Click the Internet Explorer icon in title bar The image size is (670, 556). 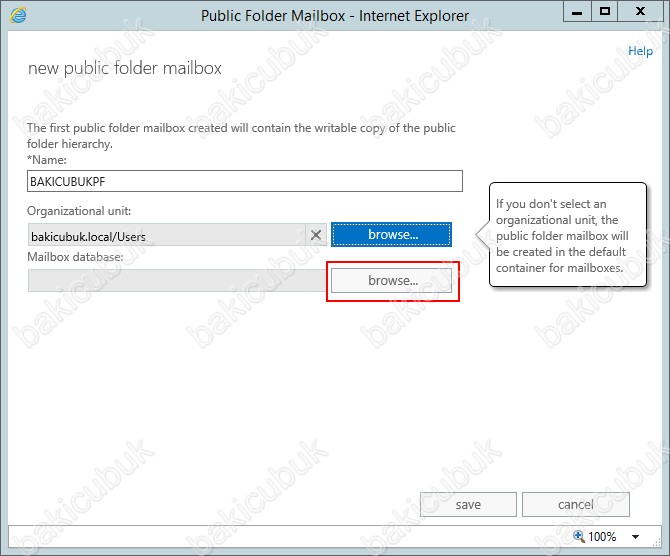click(18, 15)
